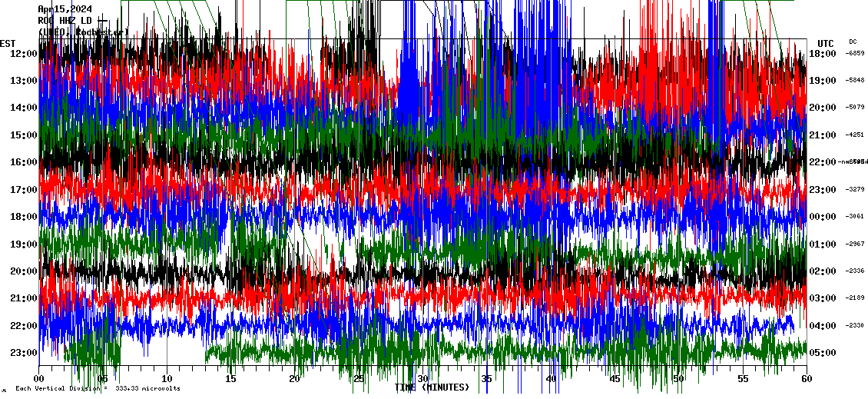Click the EST time label '18:00'
Viewport: 868px width, 399px height.
click(x=23, y=218)
